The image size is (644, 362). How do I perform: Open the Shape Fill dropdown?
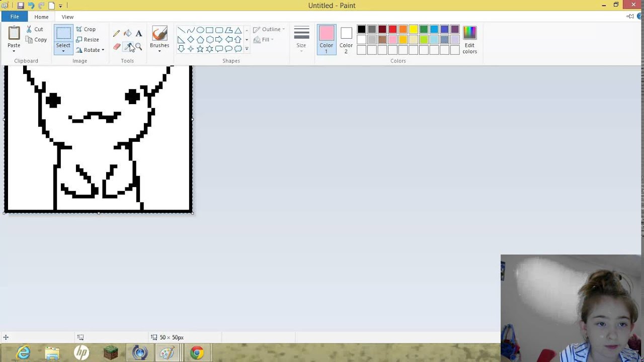pos(264,40)
